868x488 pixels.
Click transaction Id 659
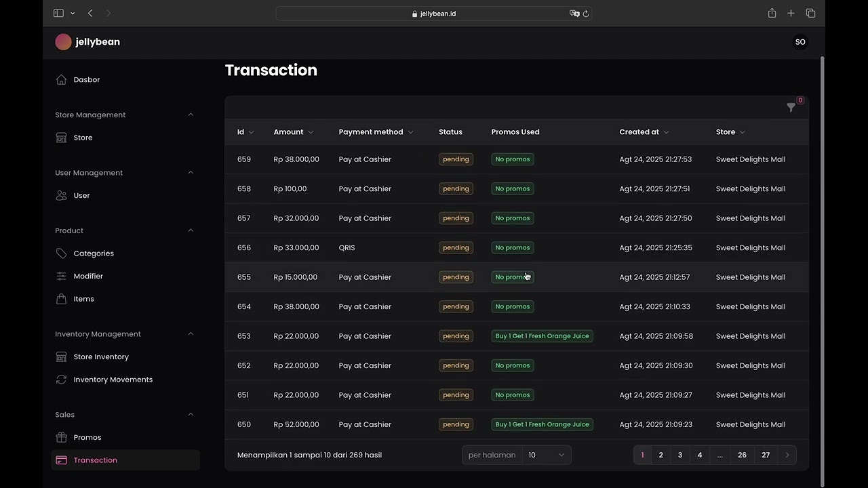244,159
